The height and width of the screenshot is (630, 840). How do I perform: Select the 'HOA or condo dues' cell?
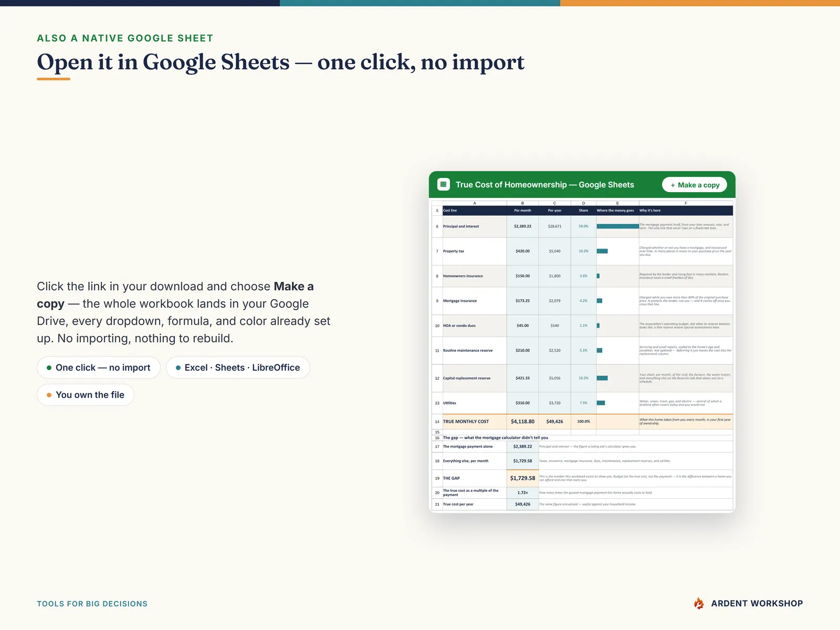475,325
